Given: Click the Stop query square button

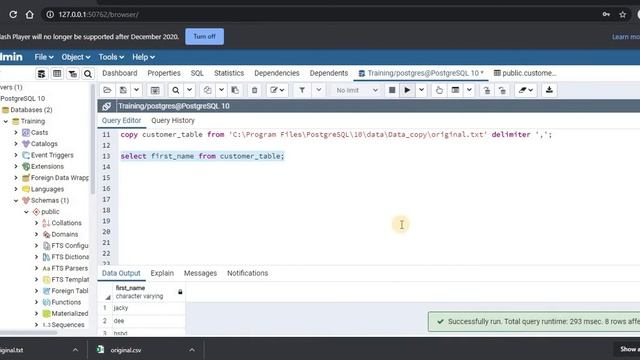Looking at the screenshot, I should click(392, 90).
